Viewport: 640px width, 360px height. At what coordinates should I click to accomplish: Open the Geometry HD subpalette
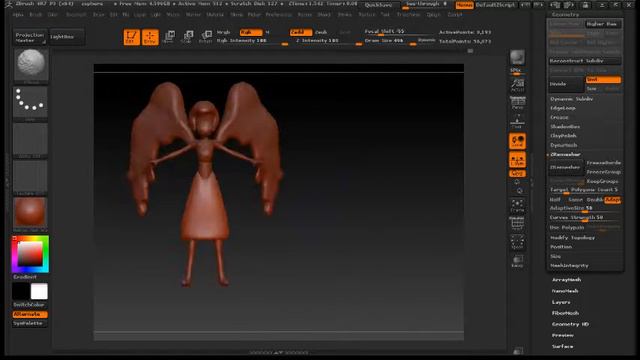coord(570,324)
